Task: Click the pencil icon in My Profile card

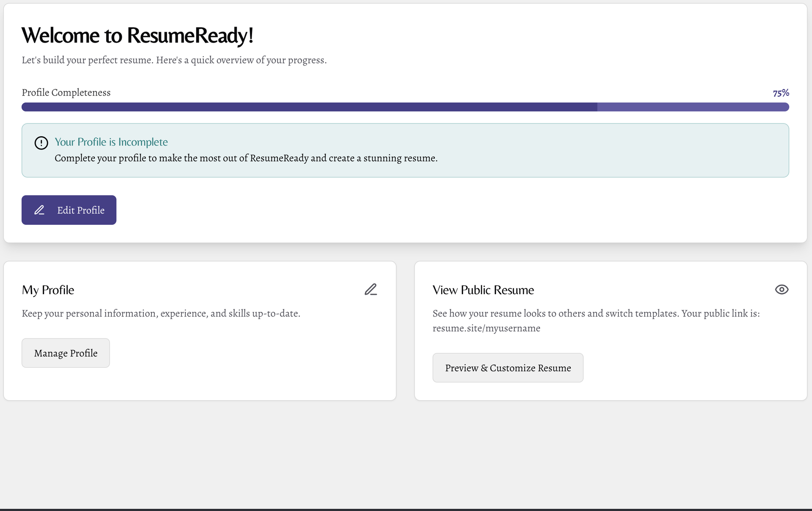Action: tap(371, 290)
